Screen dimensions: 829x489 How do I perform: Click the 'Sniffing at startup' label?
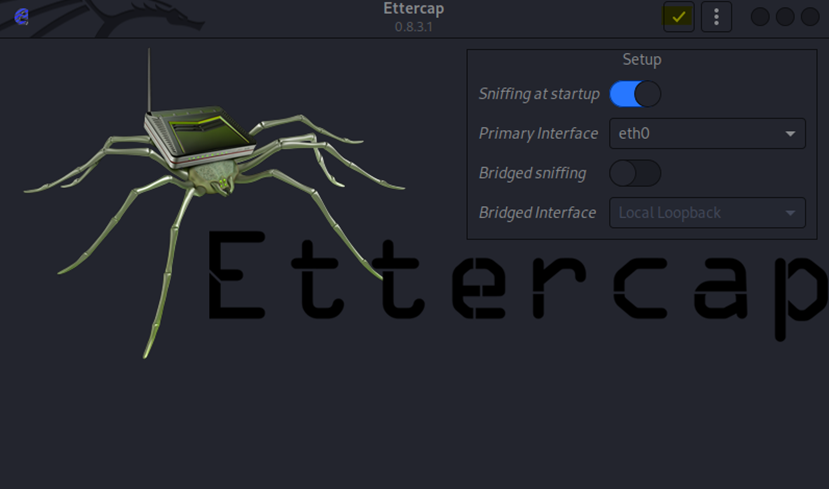(x=539, y=94)
